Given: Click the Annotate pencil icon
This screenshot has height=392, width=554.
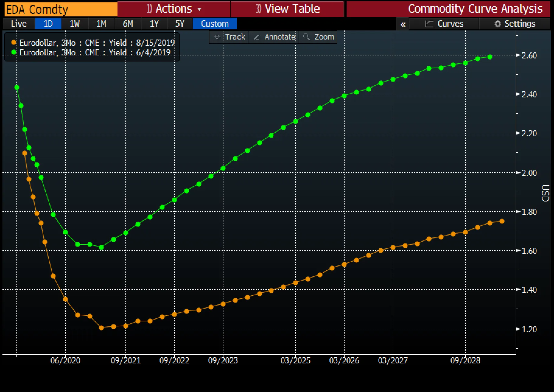Looking at the screenshot, I should pyautogui.click(x=257, y=37).
